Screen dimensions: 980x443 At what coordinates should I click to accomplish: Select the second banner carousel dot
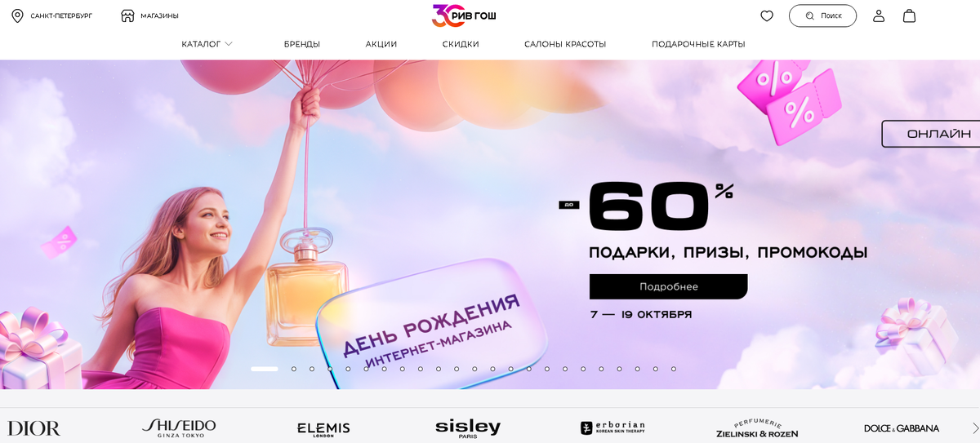click(294, 369)
